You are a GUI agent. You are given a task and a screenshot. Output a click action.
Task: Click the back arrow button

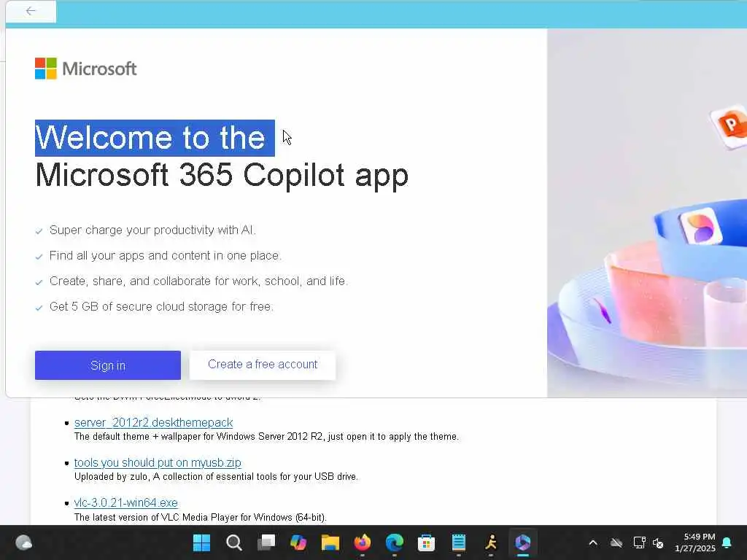31,11
